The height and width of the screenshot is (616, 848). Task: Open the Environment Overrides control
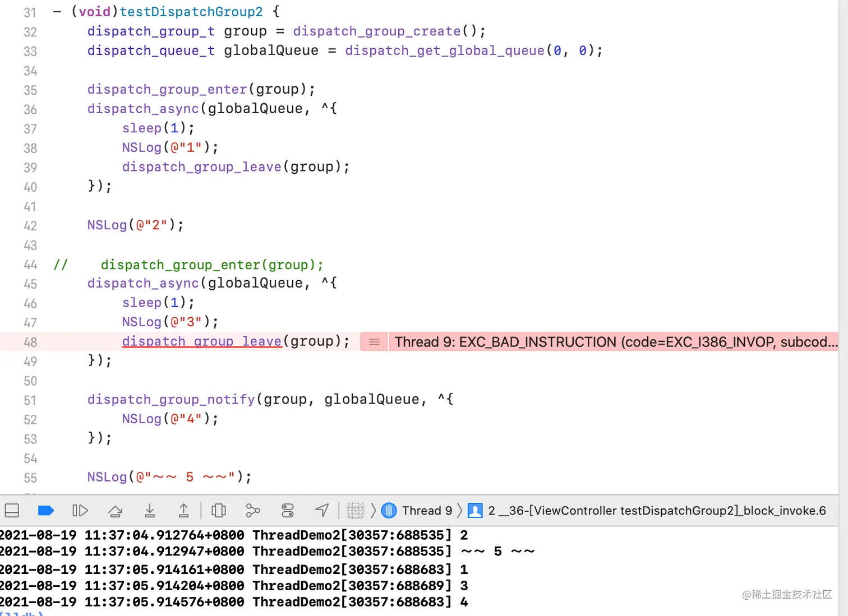pos(288,511)
